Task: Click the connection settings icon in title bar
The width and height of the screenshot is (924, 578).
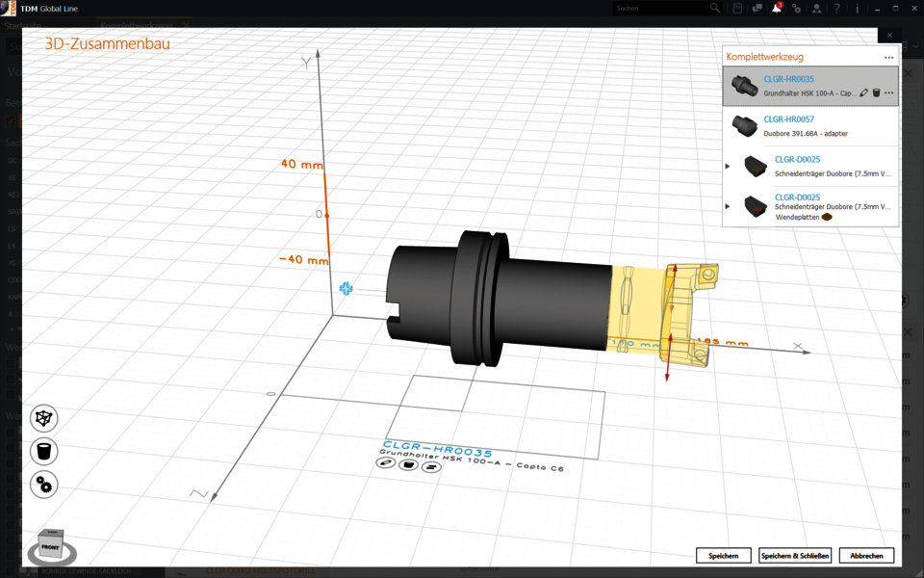Action: click(x=796, y=9)
